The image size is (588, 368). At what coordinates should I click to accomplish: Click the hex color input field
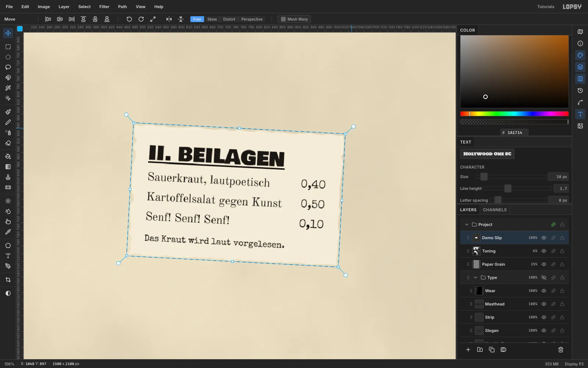point(514,132)
